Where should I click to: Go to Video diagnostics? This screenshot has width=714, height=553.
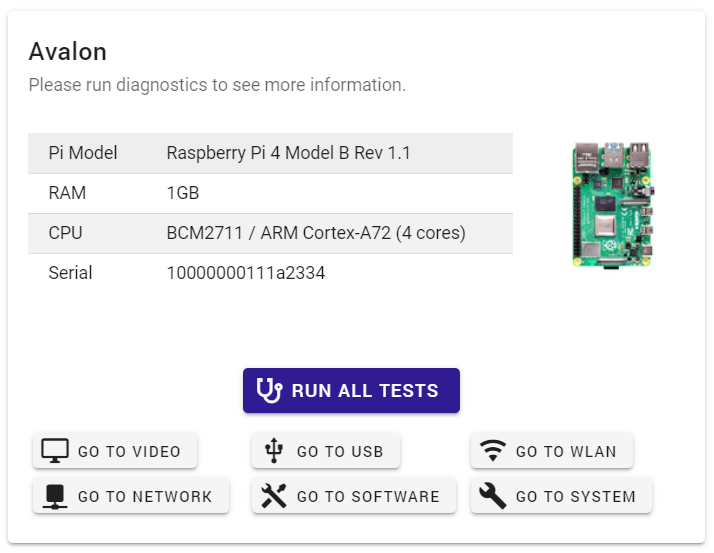[115, 451]
